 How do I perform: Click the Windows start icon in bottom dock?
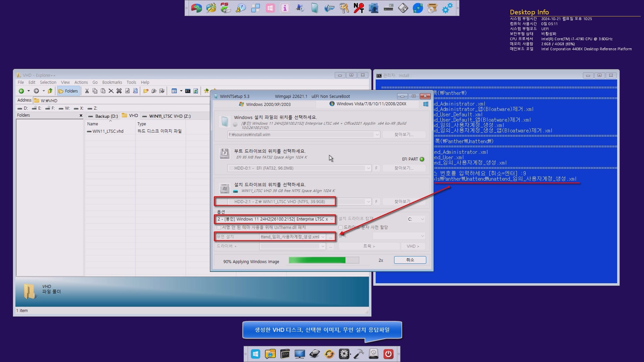pyautogui.click(x=255, y=354)
